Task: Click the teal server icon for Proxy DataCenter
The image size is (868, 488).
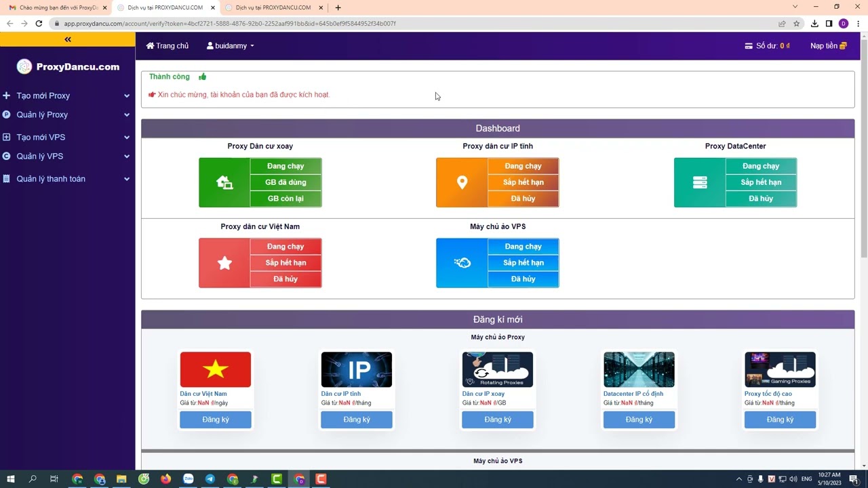Action: [700, 182]
